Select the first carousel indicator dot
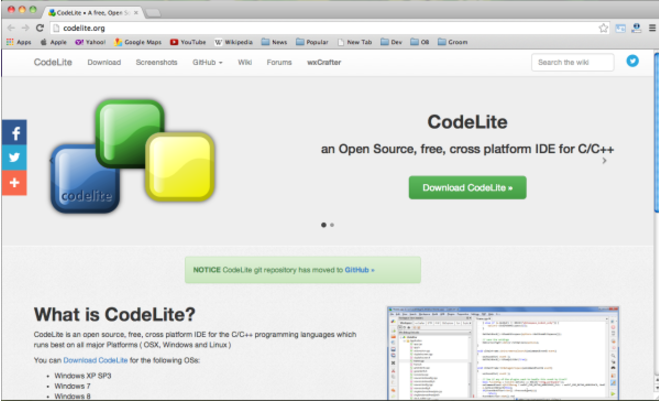 tap(324, 225)
